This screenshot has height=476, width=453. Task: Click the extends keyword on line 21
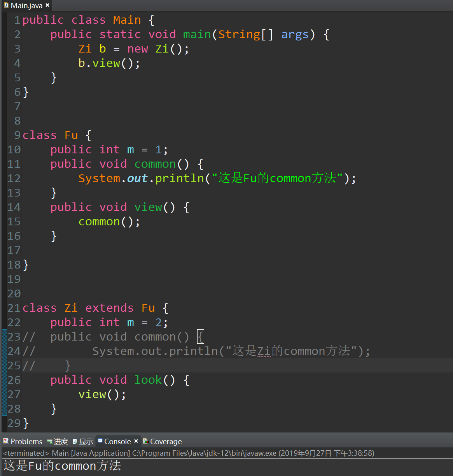(x=109, y=308)
